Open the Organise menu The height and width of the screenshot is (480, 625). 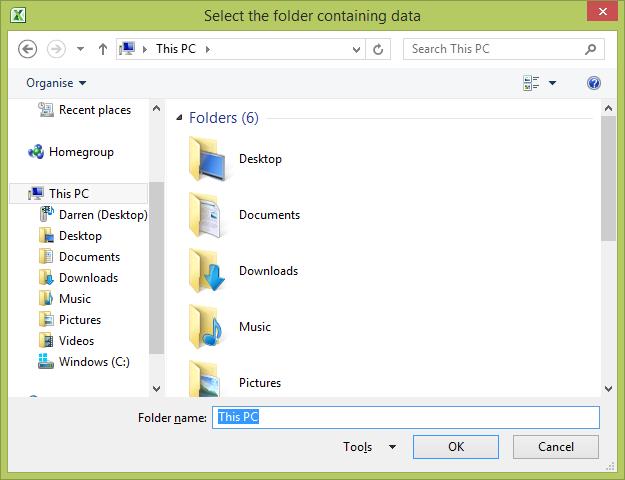(56, 83)
